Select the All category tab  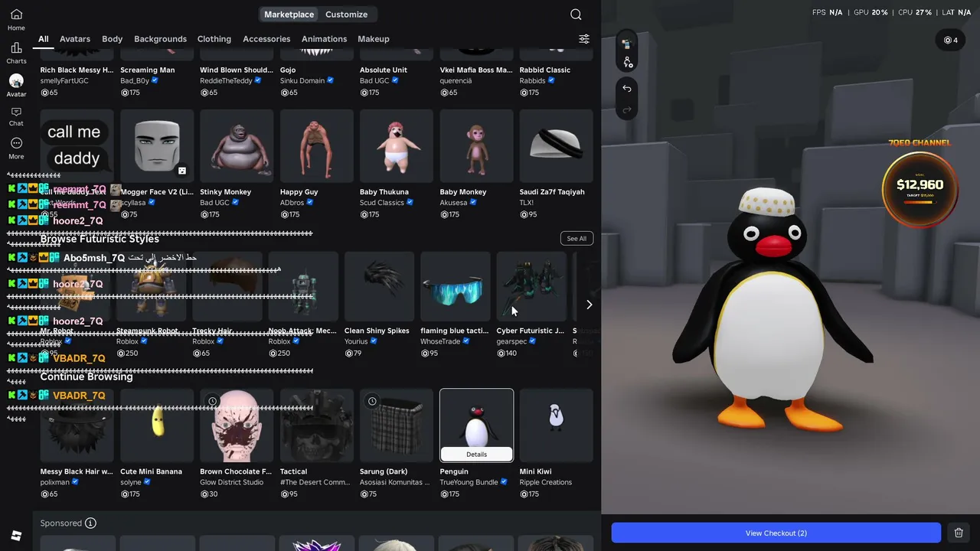pyautogui.click(x=44, y=39)
